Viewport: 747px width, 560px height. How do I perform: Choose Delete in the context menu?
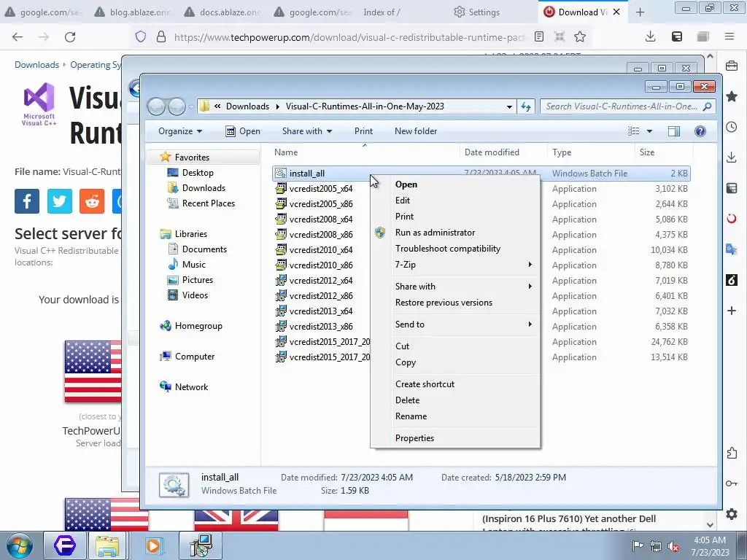407,400
